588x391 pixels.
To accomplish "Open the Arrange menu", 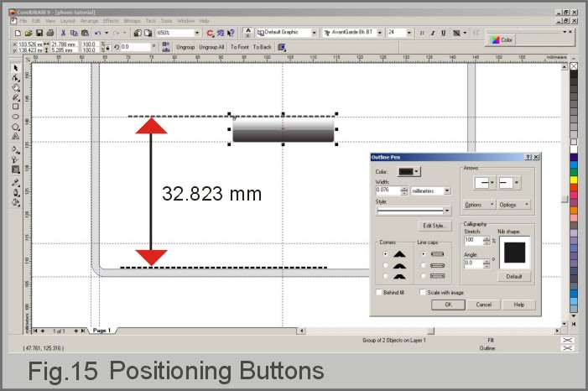I will pos(89,21).
